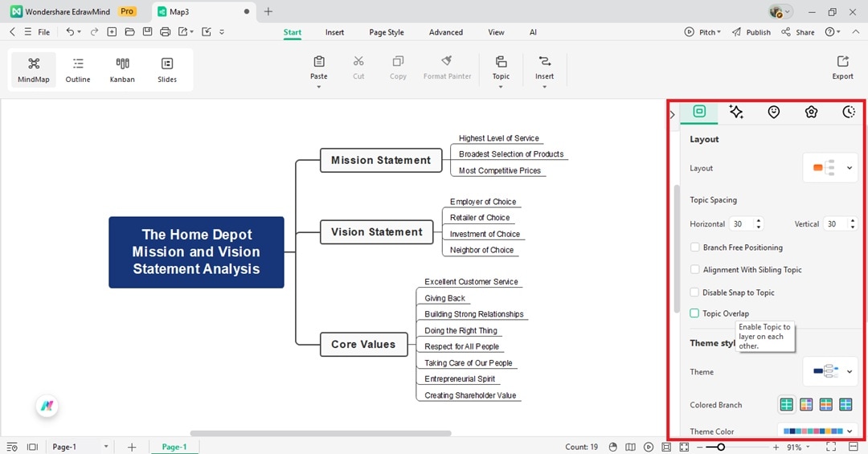Open the Pitch presentation menu
Screen dimensions: 868x454
click(702, 32)
